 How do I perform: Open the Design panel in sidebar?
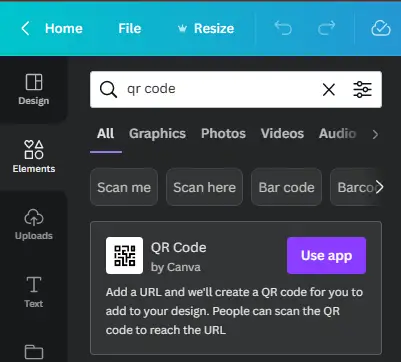point(34,89)
